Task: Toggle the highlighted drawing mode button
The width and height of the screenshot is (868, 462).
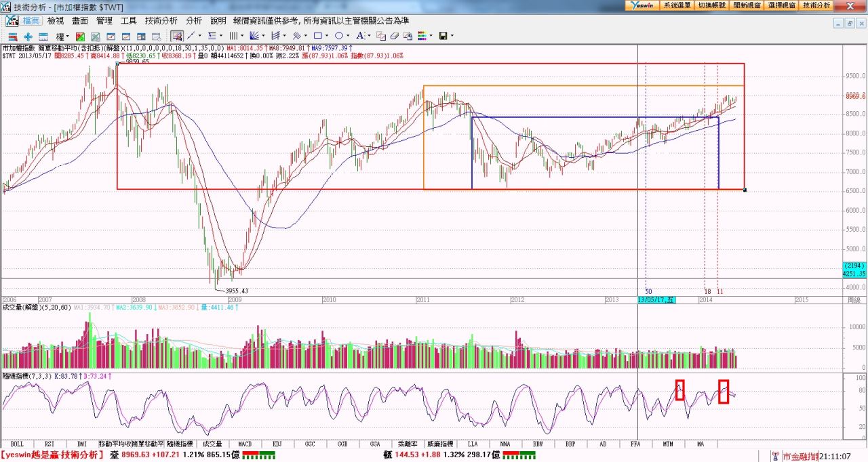Action: (176, 36)
